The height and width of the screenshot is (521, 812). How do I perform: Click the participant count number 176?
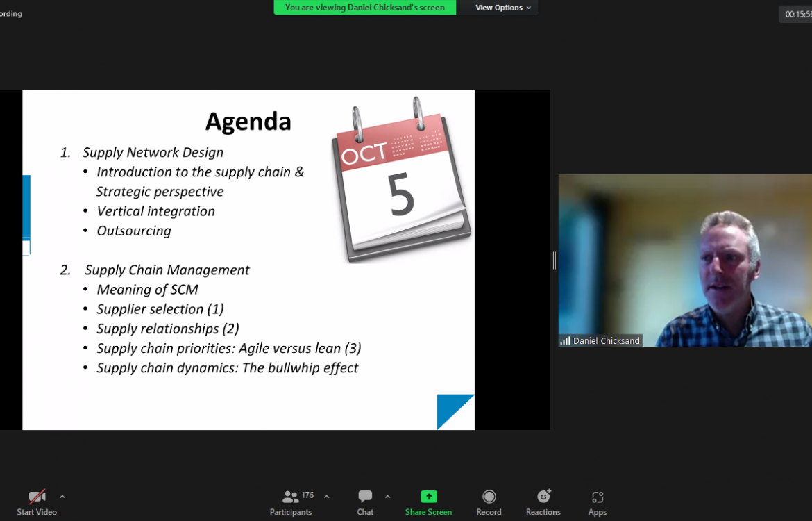click(x=307, y=495)
